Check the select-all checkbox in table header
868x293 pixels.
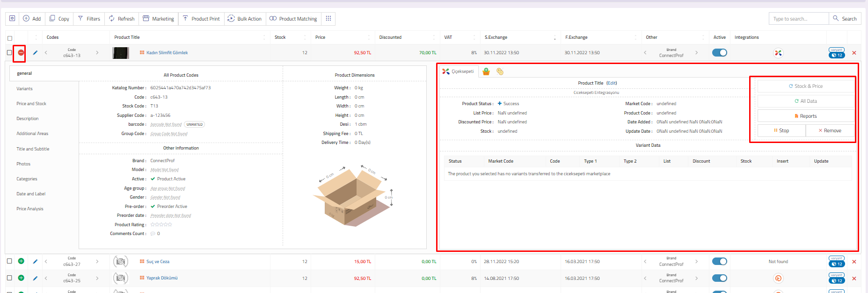pos(10,38)
